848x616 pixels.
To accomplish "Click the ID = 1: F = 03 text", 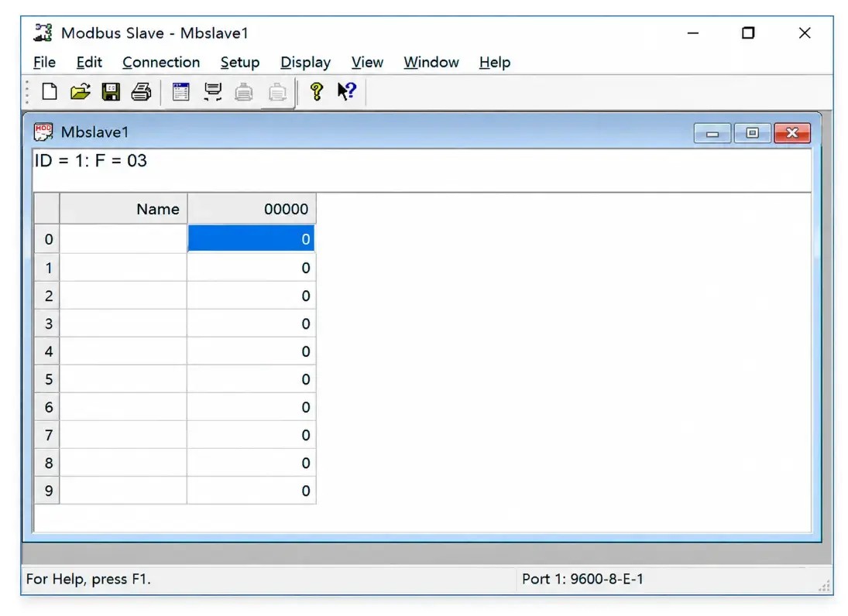I will pyautogui.click(x=91, y=161).
